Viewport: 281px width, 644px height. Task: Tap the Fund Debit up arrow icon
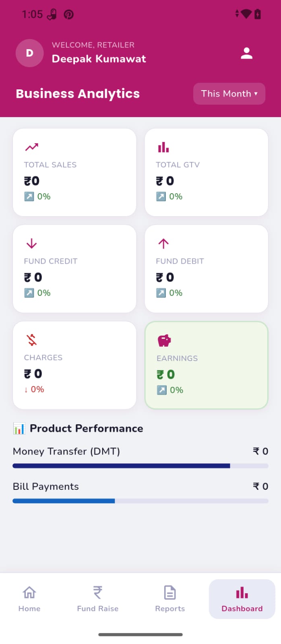click(163, 244)
